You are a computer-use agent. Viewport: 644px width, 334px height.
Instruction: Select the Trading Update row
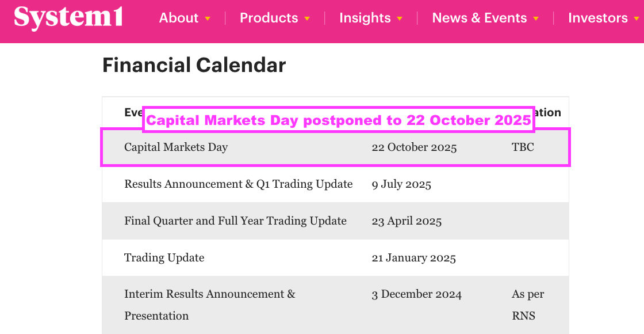336,257
